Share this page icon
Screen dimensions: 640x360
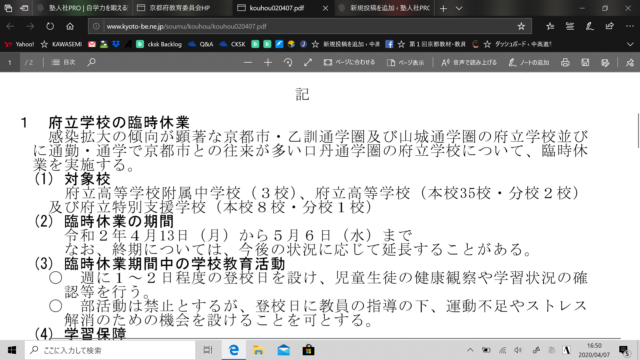click(610, 27)
